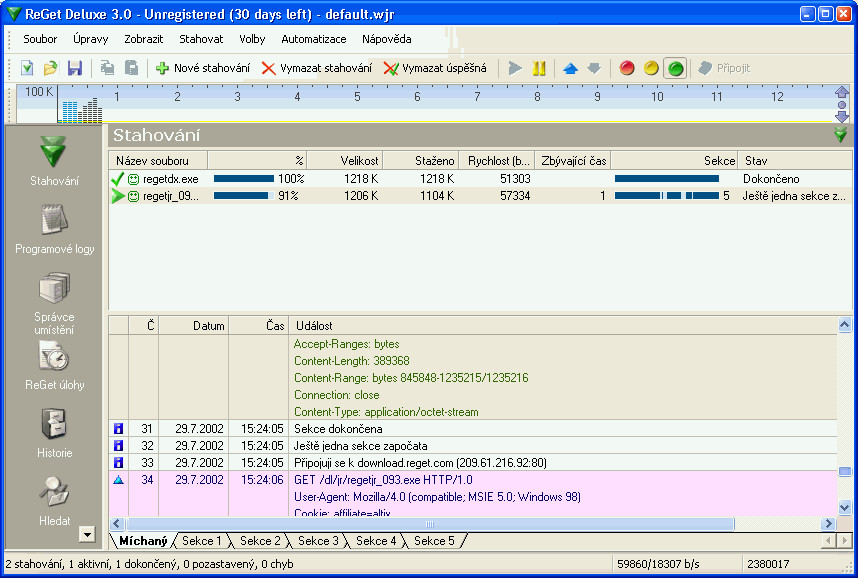Click horizontal scrollbar left arrow in log
858x578 pixels.
click(117, 524)
